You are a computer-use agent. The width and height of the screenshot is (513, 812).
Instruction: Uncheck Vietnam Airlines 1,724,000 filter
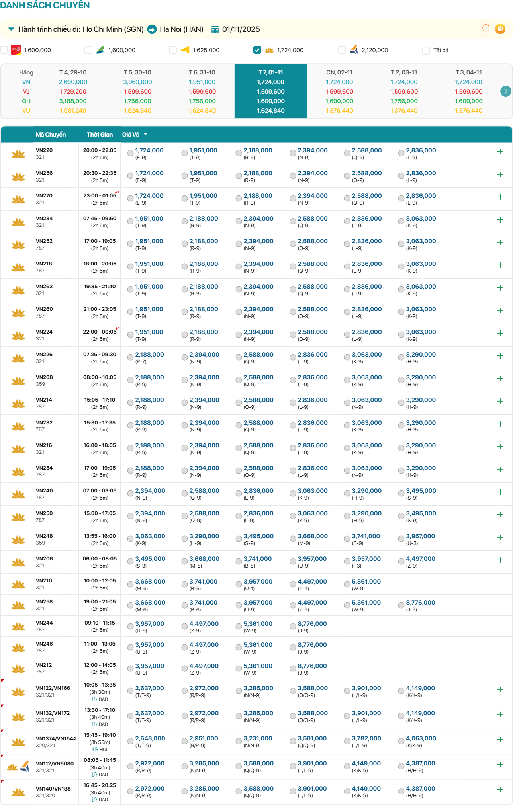point(257,50)
